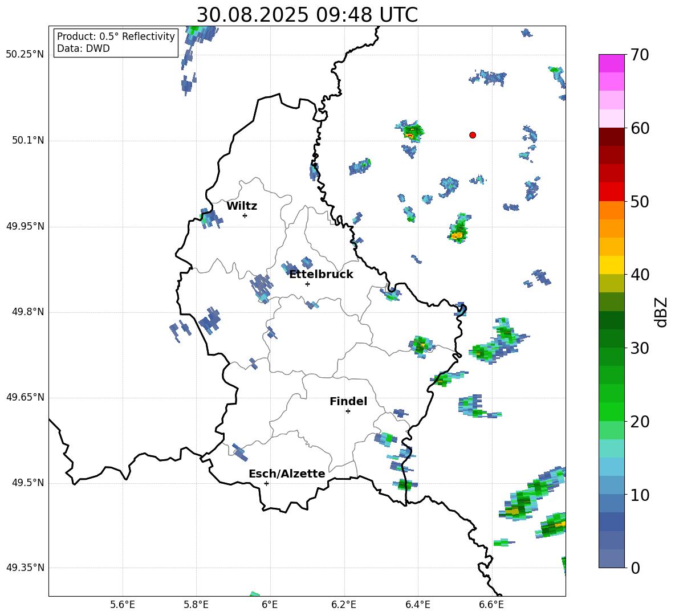675x616 pixels.
Task: Click the red dot marker on the map
Action: tap(472, 135)
